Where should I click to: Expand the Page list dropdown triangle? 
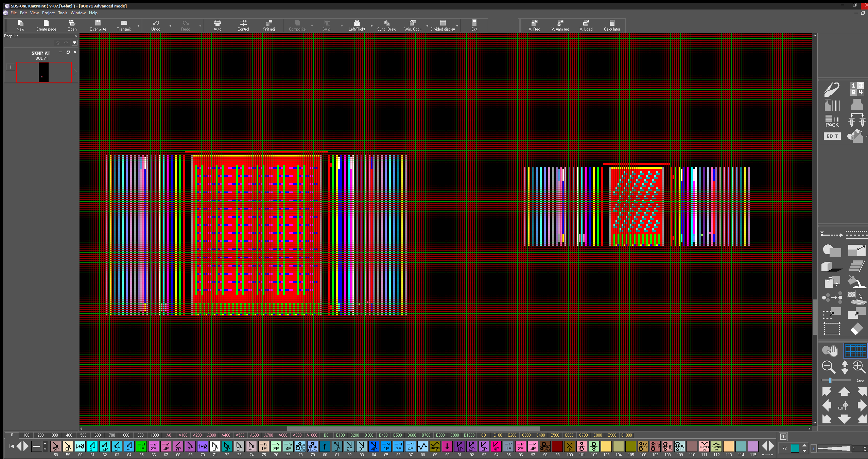click(74, 43)
